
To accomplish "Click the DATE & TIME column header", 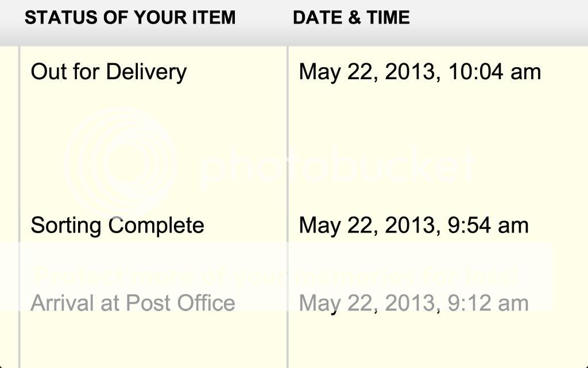I will (x=351, y=18).
